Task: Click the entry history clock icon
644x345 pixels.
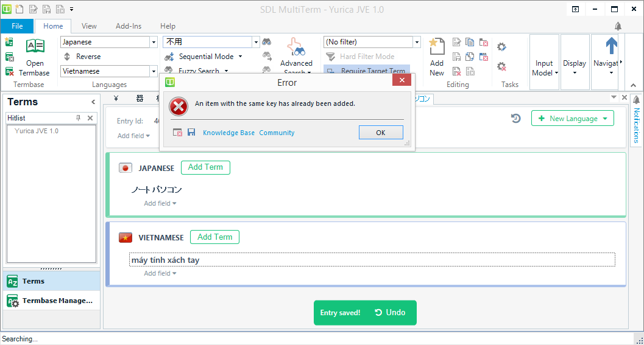Action: tap(516, 118)
